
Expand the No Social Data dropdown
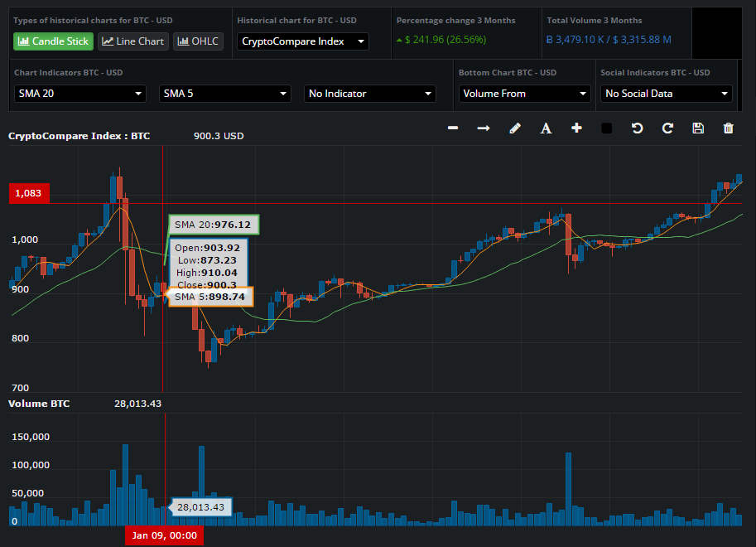[x=666, y=94]
